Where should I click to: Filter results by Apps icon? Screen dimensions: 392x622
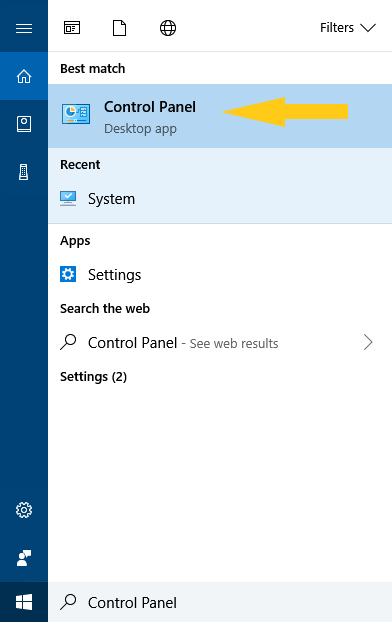point(72,28)
